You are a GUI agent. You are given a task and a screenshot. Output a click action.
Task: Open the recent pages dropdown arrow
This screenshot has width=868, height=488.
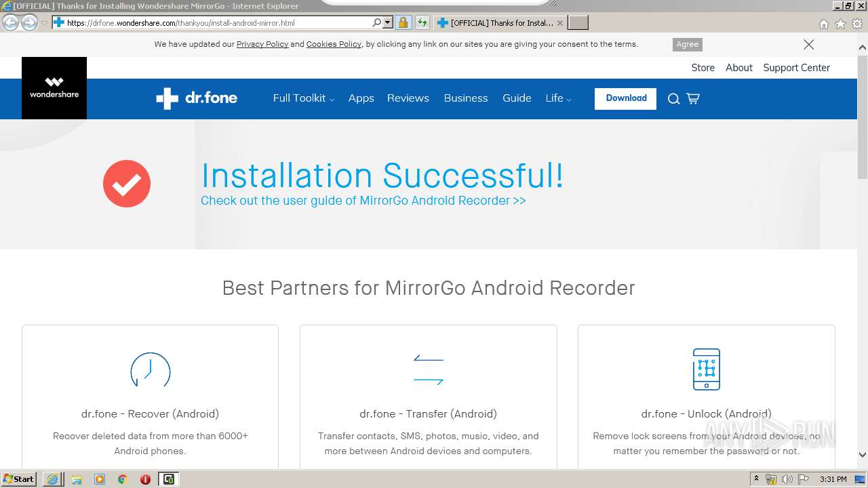(45, 23)
